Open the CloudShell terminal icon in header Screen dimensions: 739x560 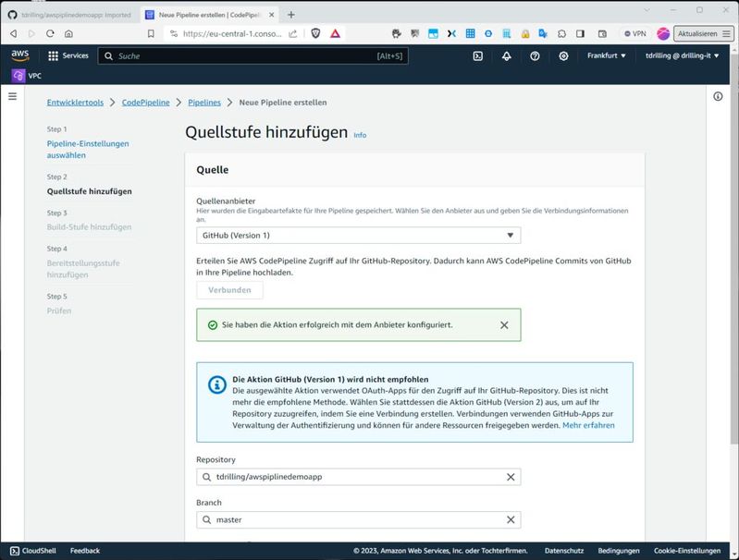tap(477, 56)
